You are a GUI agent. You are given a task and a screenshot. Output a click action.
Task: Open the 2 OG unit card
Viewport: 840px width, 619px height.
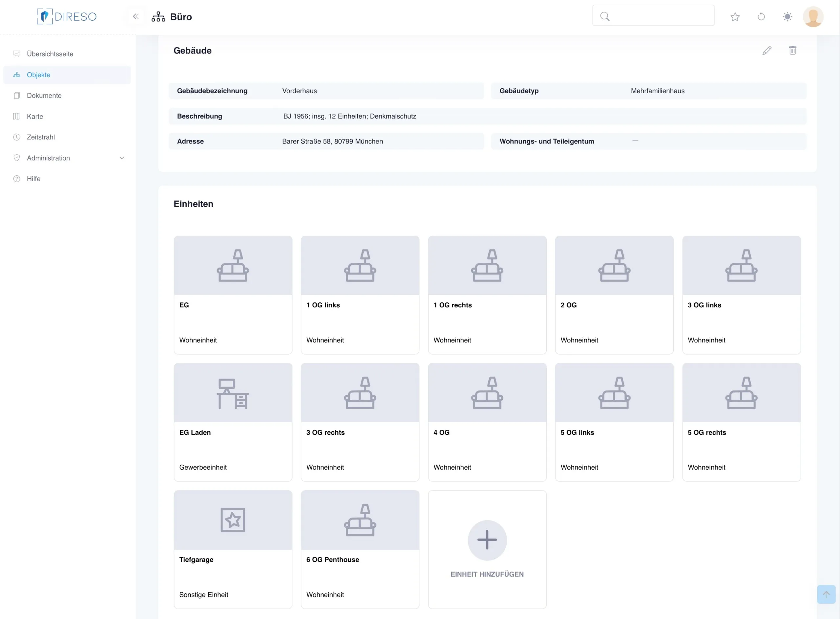(614, 295)
